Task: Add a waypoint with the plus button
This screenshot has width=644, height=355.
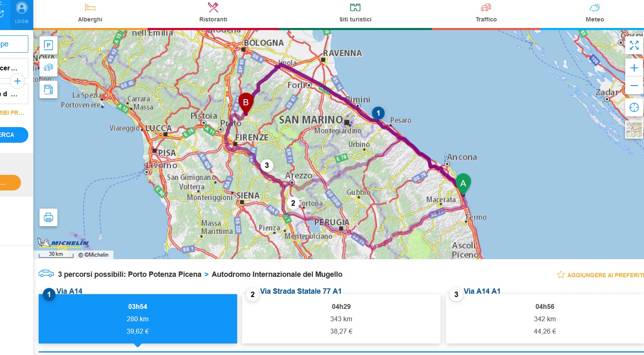Action: pyautogui.click(x=17, y=81)
